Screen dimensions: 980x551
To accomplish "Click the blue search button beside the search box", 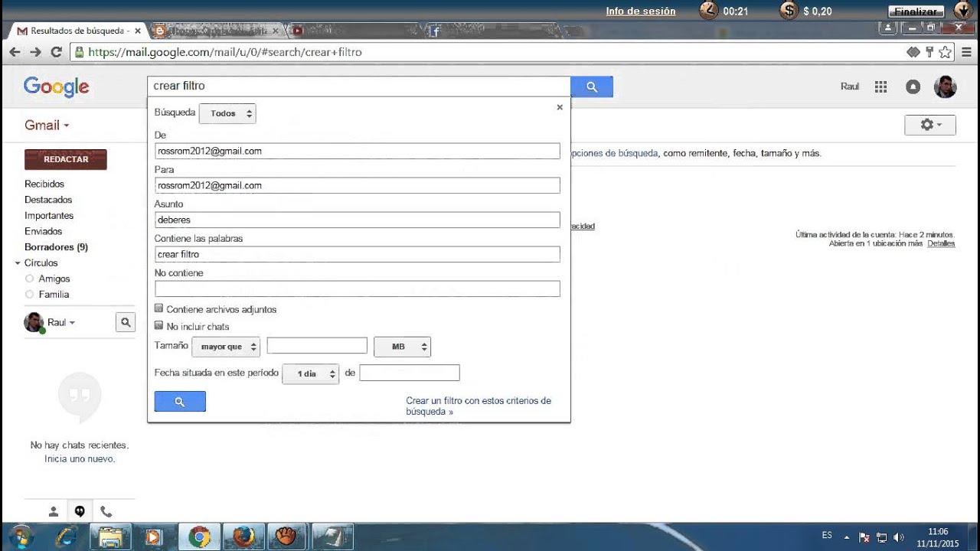I will 592,86.
